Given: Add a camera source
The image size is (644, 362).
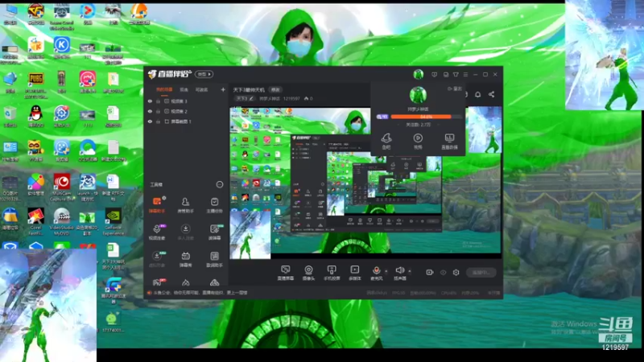Looking at the screenshot, I should [x=308, y=273].
